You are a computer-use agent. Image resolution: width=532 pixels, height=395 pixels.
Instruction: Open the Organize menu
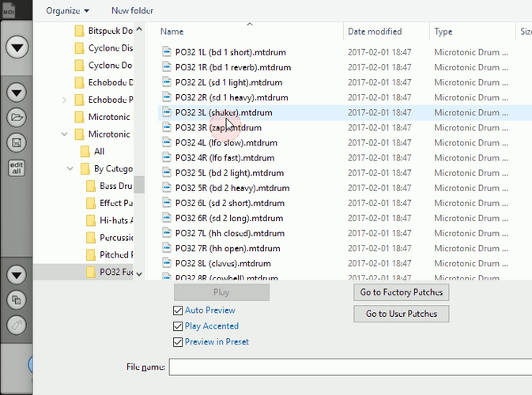pos(67,11)
